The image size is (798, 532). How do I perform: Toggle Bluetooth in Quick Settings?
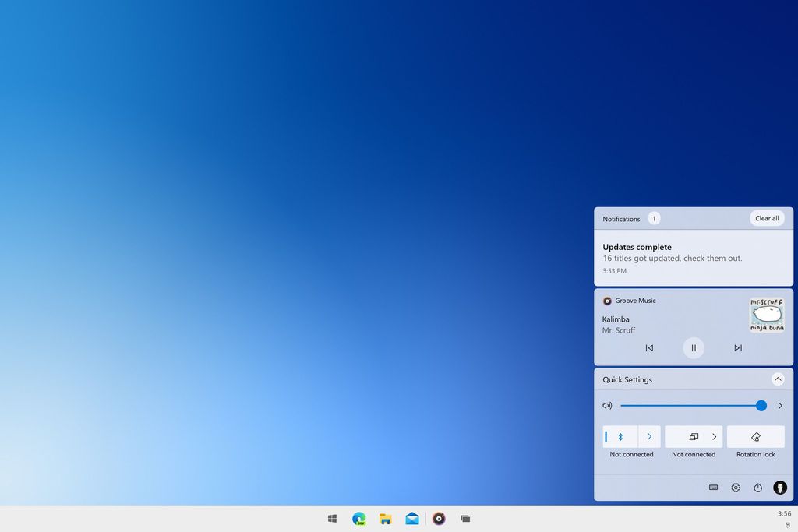[620, 437]
